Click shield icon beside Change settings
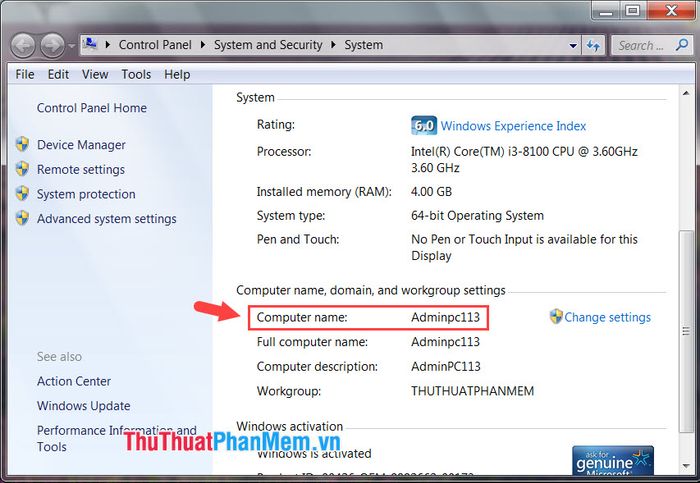The image size is (700, 483). tap(556, 316)
